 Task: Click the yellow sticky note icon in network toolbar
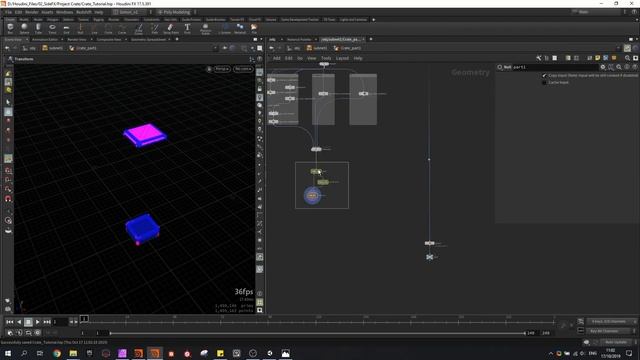pos(598,58)
